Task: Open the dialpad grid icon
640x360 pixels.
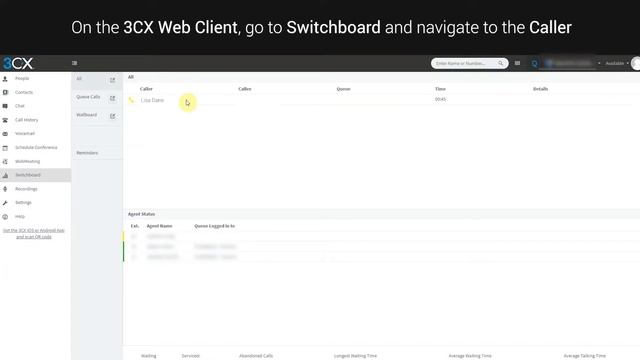Action: (518, 63)
